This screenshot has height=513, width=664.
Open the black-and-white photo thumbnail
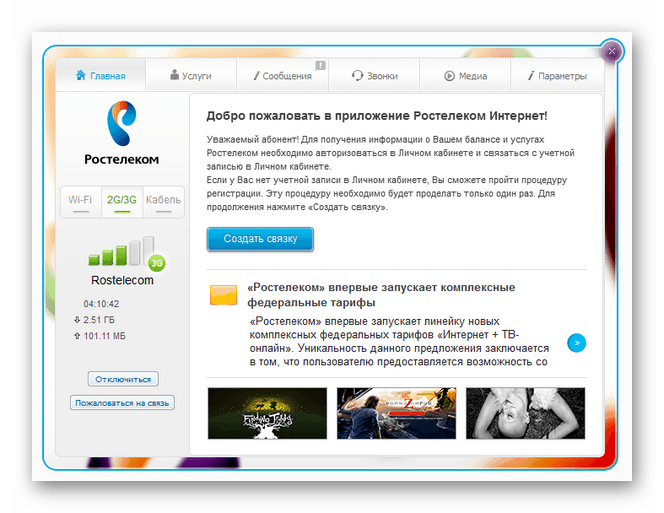pos(525,413)
